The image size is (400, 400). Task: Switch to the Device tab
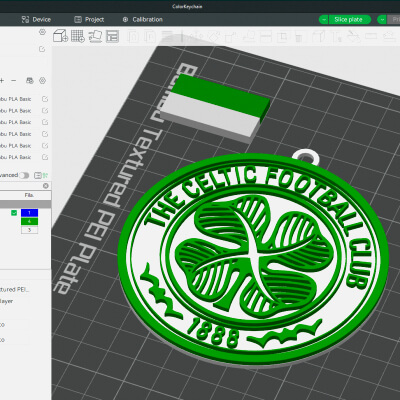(x=36, y=20)
